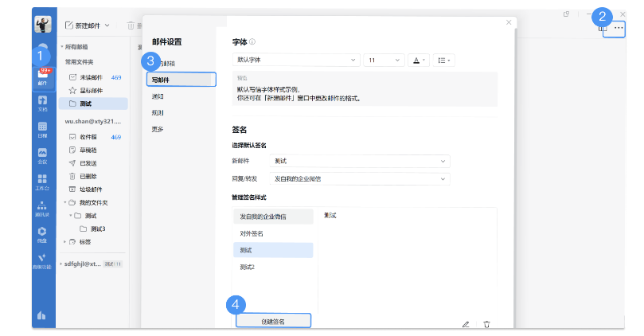Open the Calendar (日程) sidebar icon
The image size is (644, 336).
pyautogui.click(x=42, y=129)
